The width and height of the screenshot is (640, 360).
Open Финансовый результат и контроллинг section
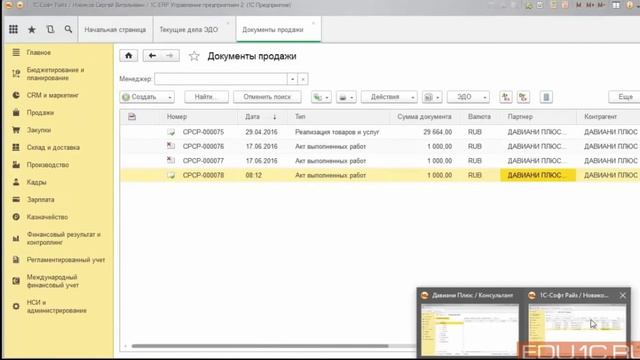[x=63, y=238]
